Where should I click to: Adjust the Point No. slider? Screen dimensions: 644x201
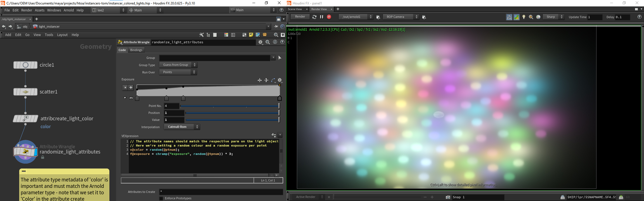230,106
